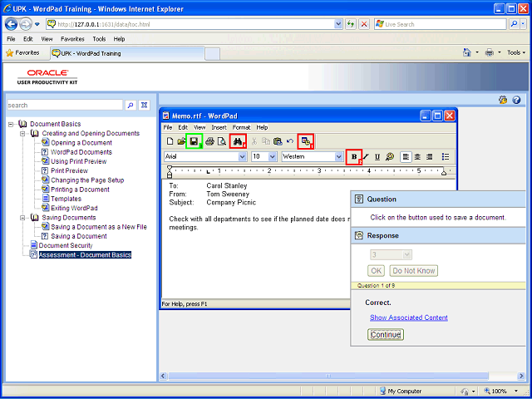
Task: Click the IE Print command icon
Action: tap(490, 52)
